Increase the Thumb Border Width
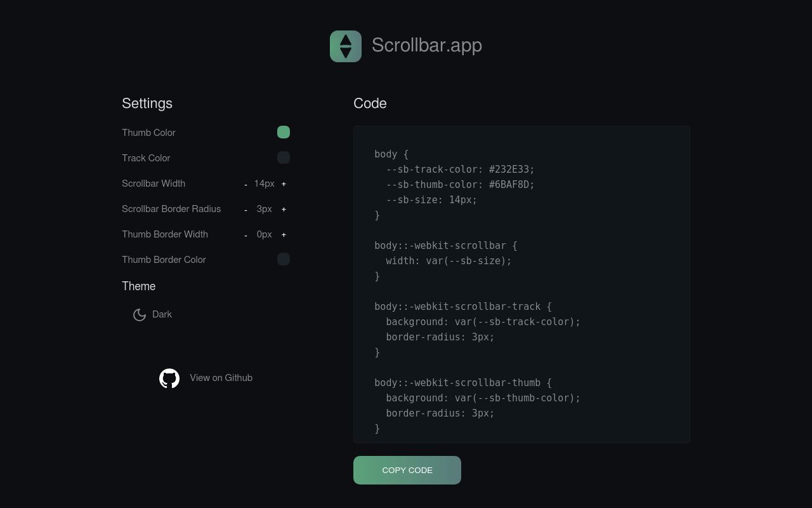Image resolution: width=812 pixels, height=508 pixels. (284, 234)
